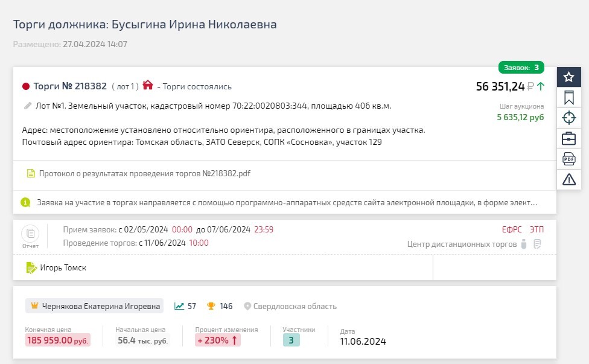589x364 pixels.
Task: Open the Отчет report icon
Action: coord(30,234)
